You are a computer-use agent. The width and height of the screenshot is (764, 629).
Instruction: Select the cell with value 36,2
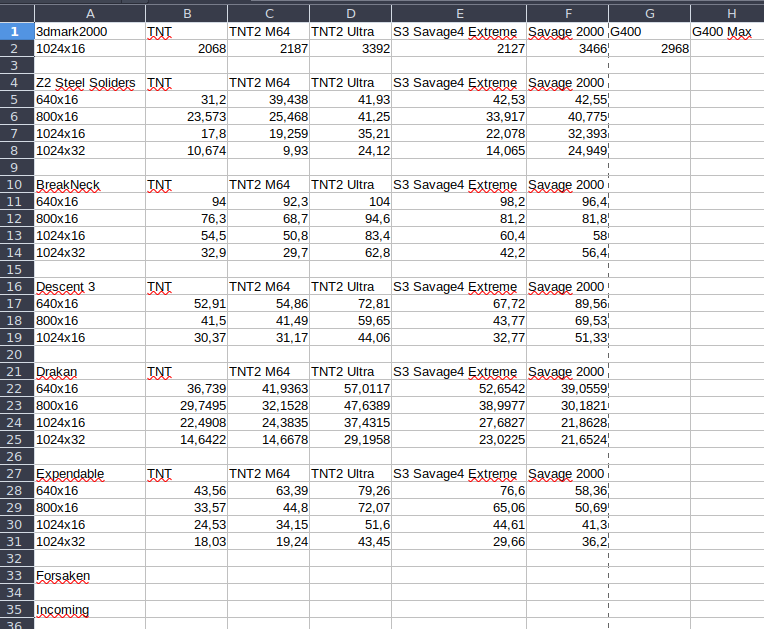coord(568,542)
